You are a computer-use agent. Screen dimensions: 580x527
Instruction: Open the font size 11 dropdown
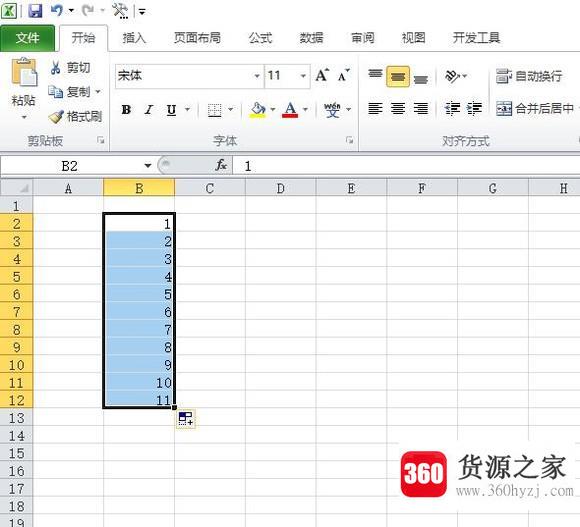pyautogui.click(x=303, y=76)
